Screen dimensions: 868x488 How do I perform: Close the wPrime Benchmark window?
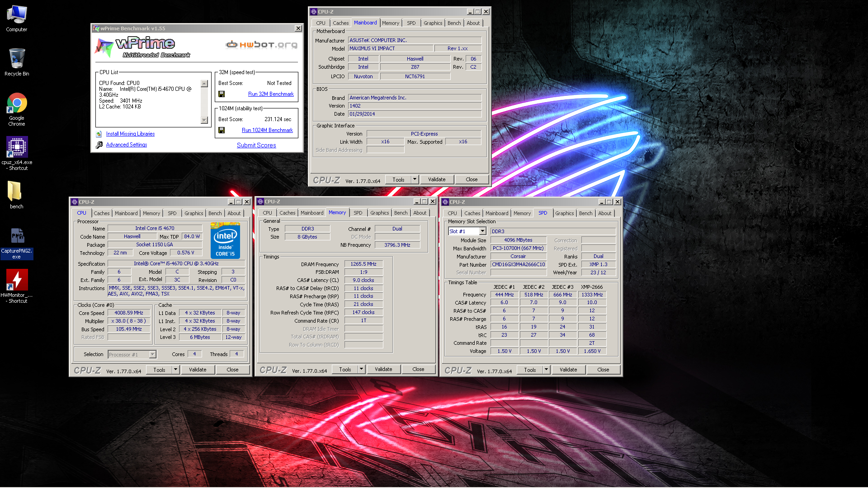[298, 28]
